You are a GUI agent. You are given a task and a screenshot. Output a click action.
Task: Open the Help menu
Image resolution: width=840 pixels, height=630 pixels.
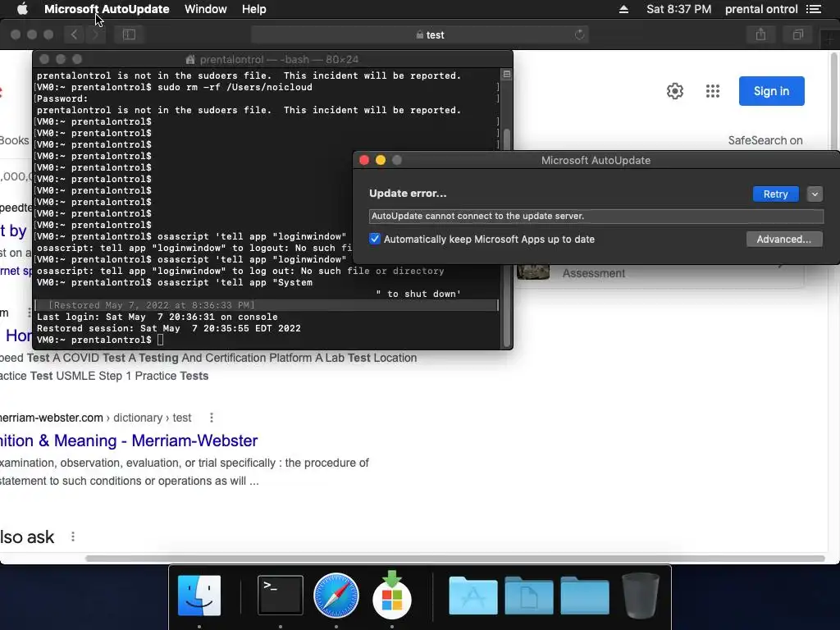254,9
